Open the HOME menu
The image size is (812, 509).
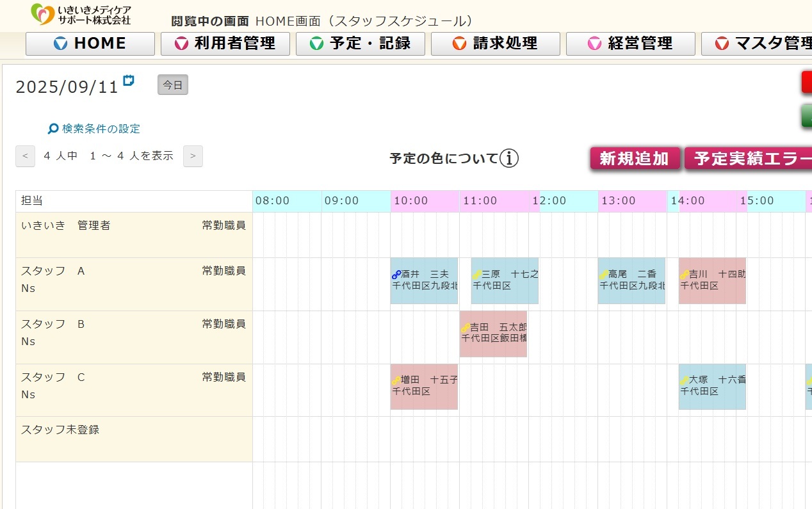pos(90,44)
